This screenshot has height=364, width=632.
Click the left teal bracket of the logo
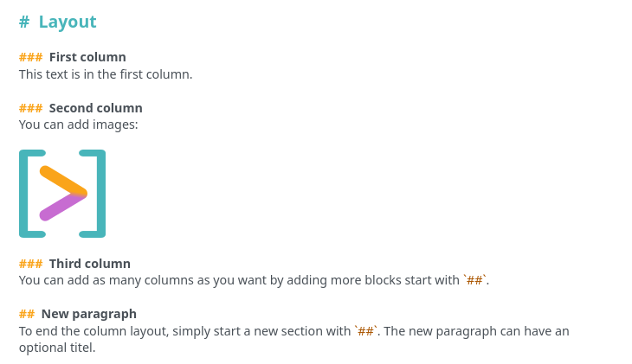click(32, 194)
